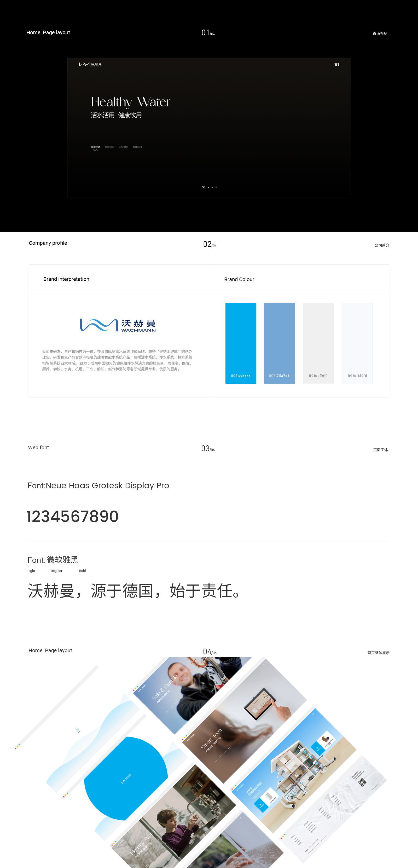
Task: Click the Healthy Water hero headline
Action: coord(131,102)
